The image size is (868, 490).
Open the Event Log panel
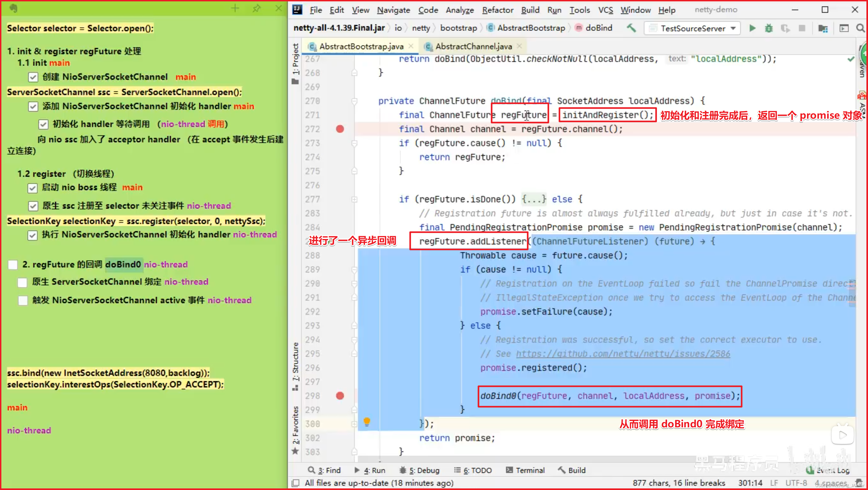(x=828, y=470)
